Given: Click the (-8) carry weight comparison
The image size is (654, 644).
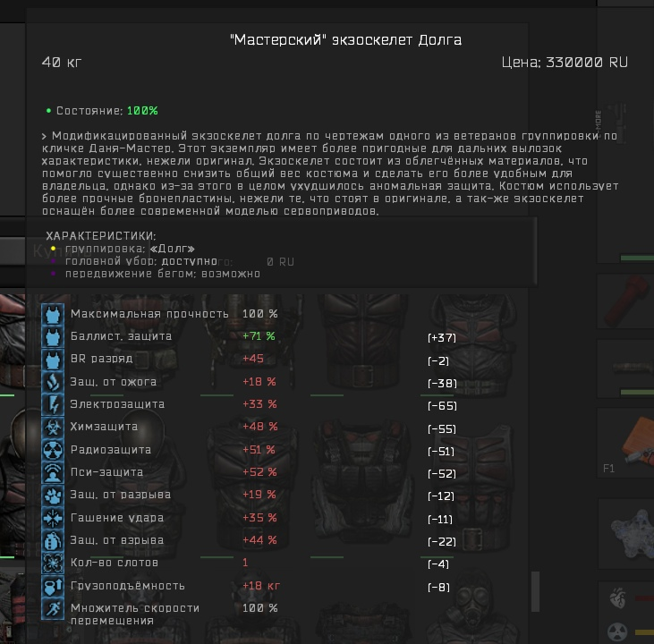Looking at the screenshot, I should click(x=438, y=588).
